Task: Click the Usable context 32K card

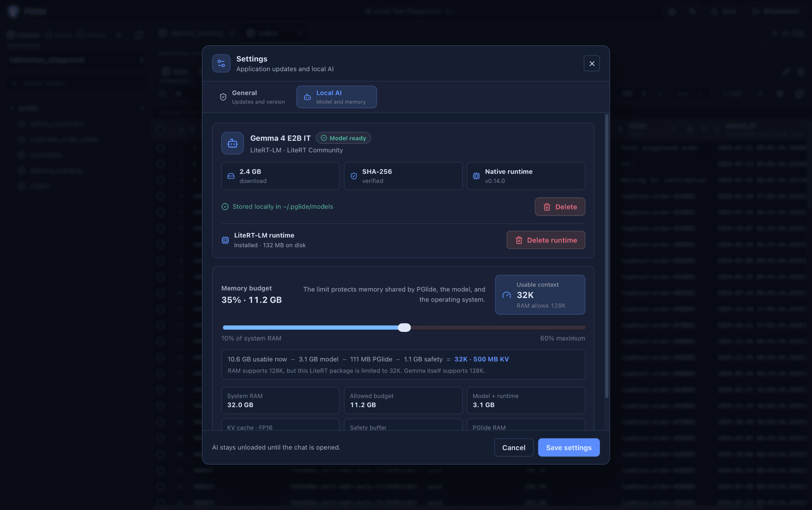Action: coord(540,295)
